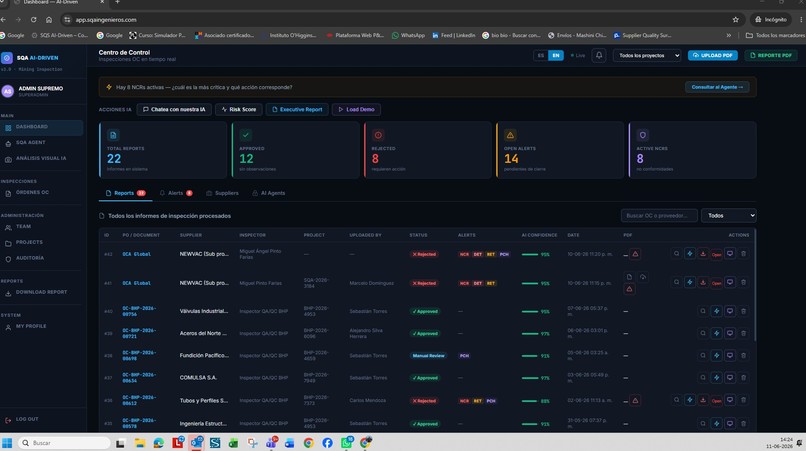Open notifications bell icon
The height and width of the screenshot is (451, 806).
point(599,55)
